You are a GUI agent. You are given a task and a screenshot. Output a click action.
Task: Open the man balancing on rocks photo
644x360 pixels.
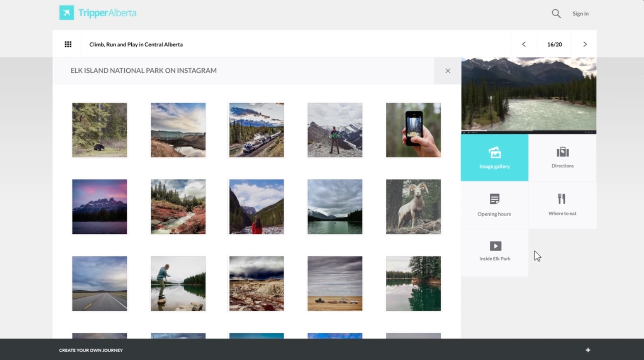point(178,283)
